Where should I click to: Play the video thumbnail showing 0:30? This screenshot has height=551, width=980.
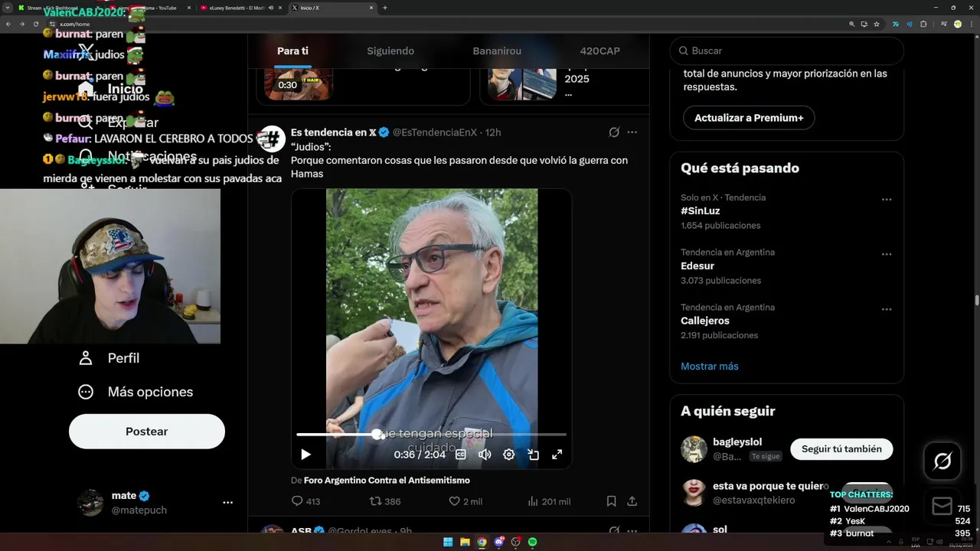(x=299, y=83)
